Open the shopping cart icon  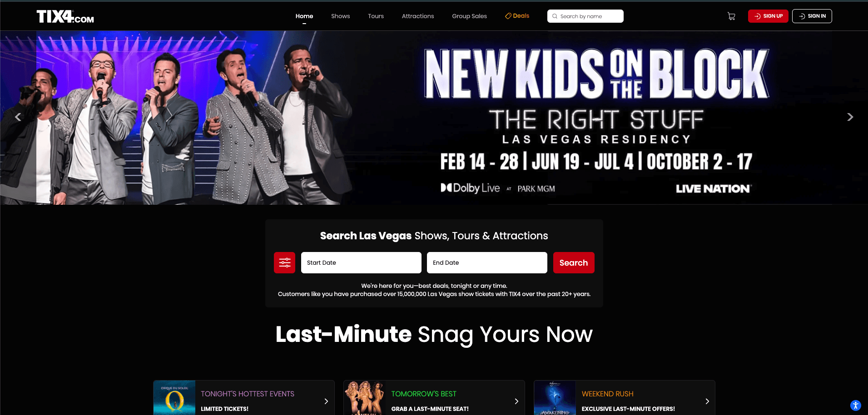[x=731, y=16]
